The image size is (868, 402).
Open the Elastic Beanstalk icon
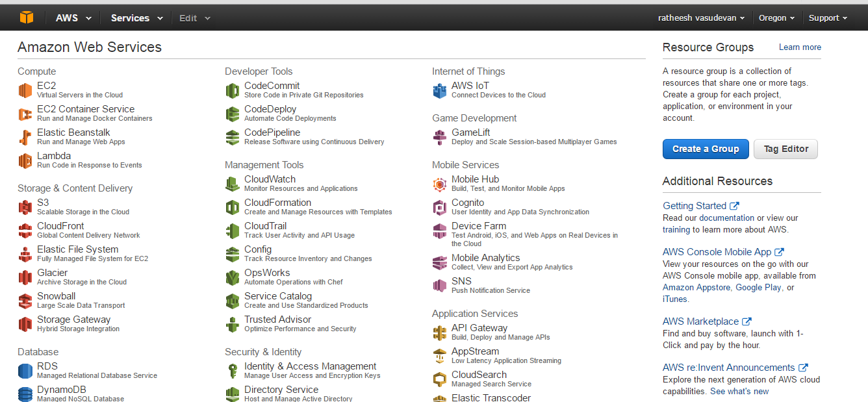click(x=25, y=137)
